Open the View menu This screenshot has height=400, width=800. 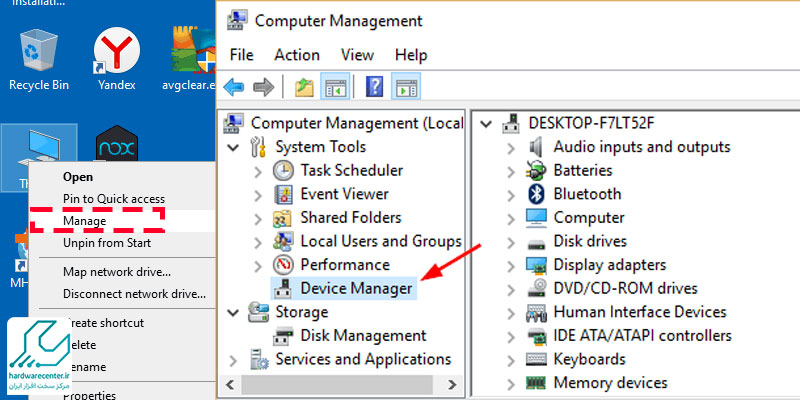[357, 55]
